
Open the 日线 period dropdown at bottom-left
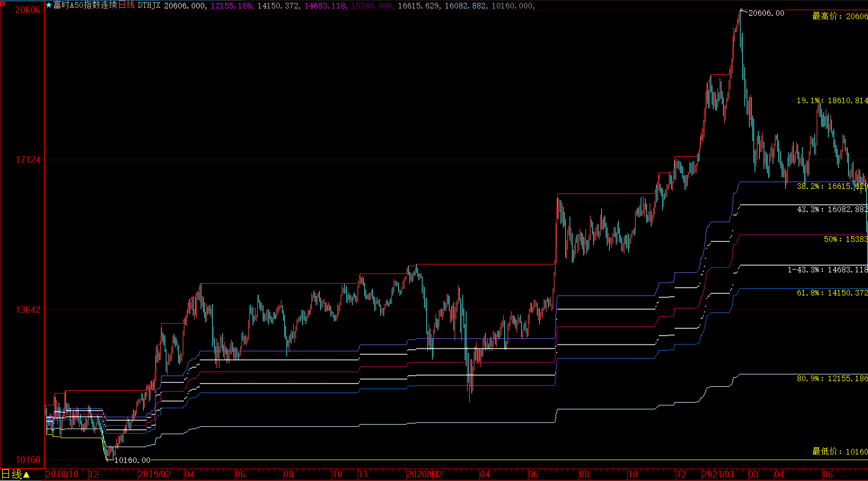pyautogui.click(x=15, y=475)
